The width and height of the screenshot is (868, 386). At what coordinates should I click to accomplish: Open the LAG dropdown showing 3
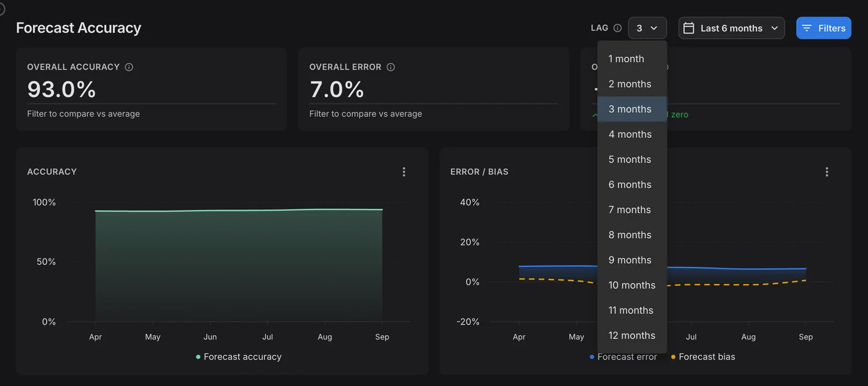[x=647, y=28]
